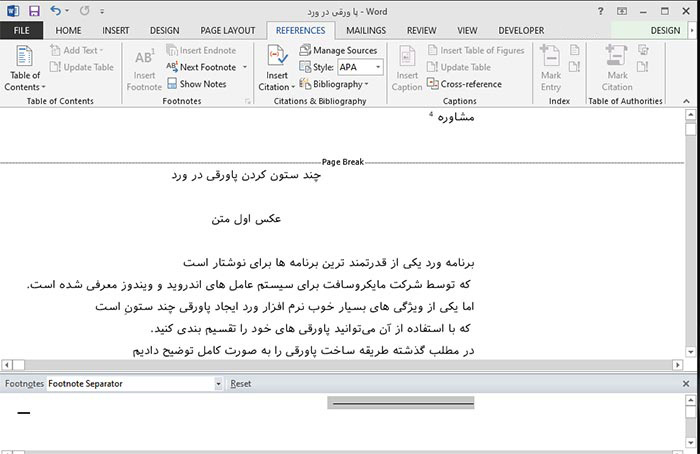Click the vertical scrollbar of the document
The height and width of the screenshot is (454, 700).
click(x=691, y=240)
